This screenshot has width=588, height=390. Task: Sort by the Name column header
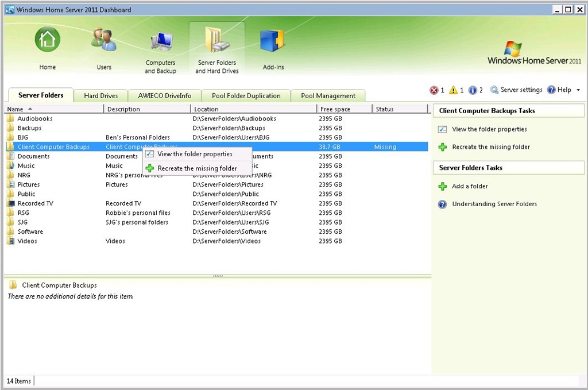53,109
